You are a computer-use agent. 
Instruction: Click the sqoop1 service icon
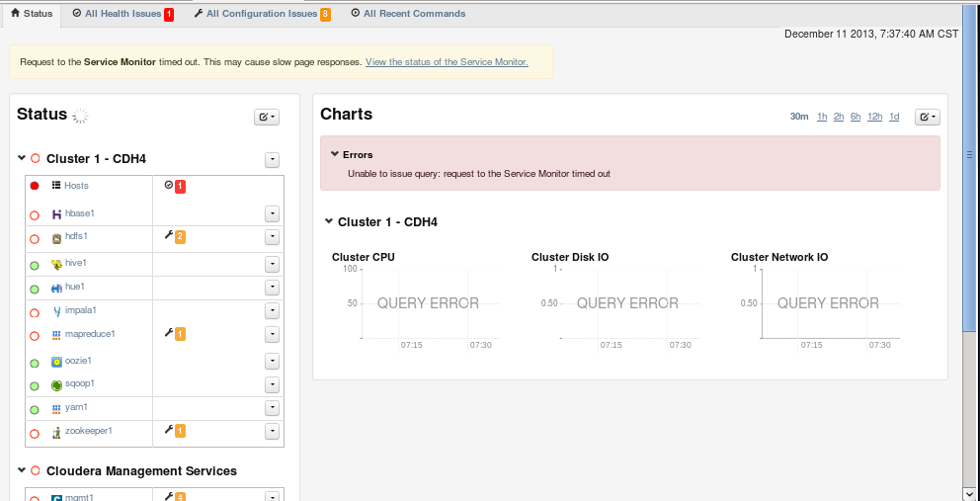56,384
